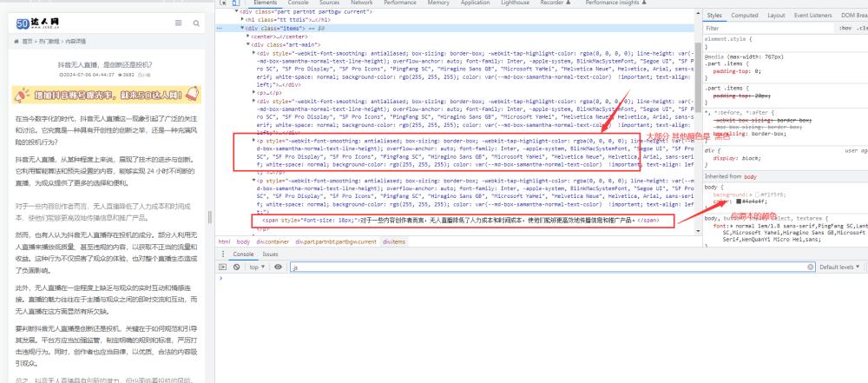Click the console prompt chevron
This screenshot has width=868, height=383.
(x=220, y=278)
